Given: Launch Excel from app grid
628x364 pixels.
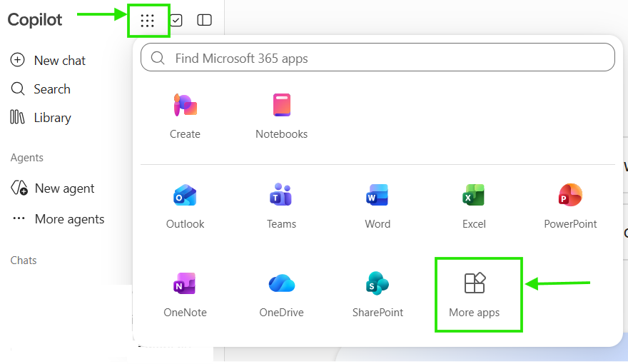Looking at the screenshot, I should pyautogui.click(x=474, y=206).
